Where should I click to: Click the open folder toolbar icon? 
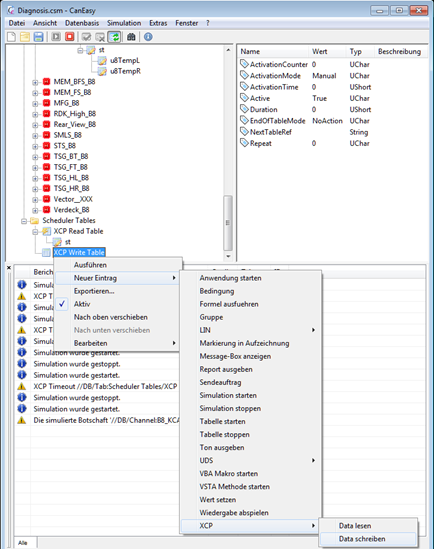click(x=25, y=37)
